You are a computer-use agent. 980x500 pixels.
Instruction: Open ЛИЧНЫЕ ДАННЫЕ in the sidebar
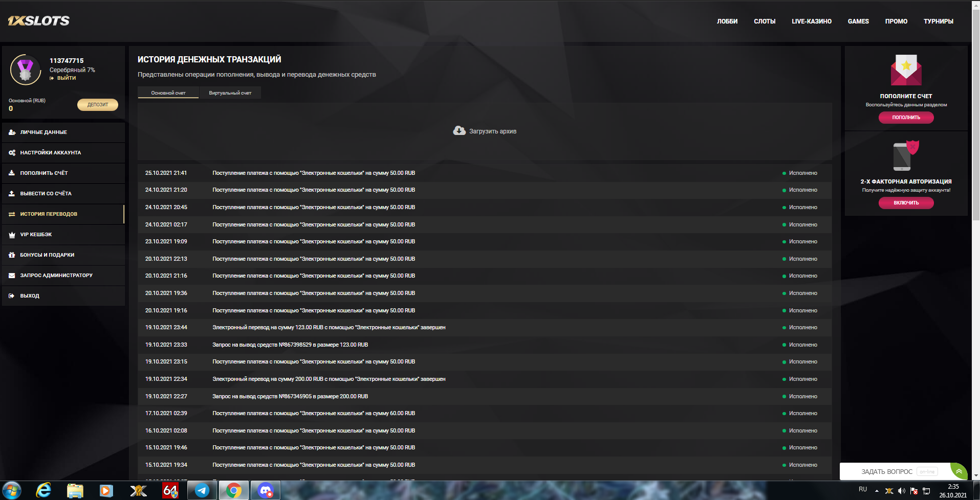point(63,132)
